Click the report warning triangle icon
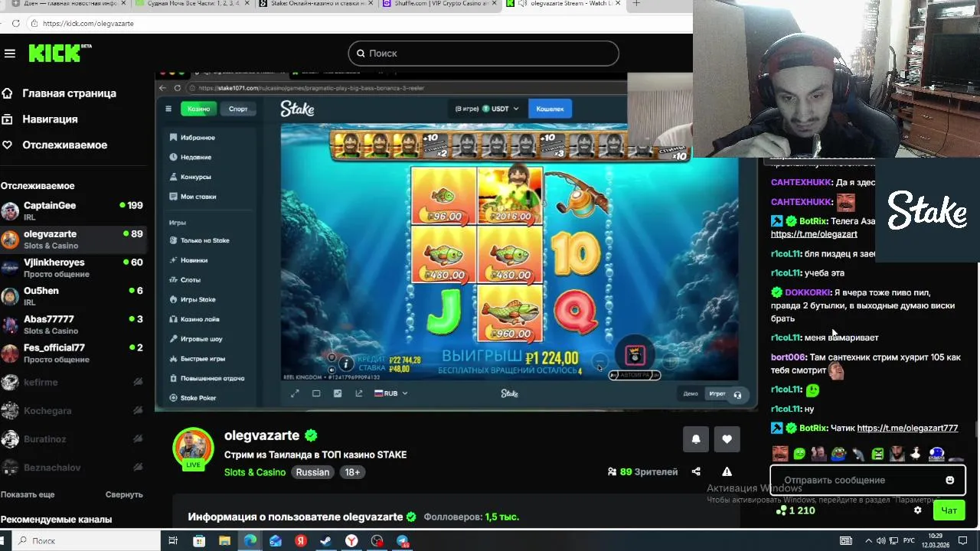Screen dimensions: 980x551 (x=727, y=472)
